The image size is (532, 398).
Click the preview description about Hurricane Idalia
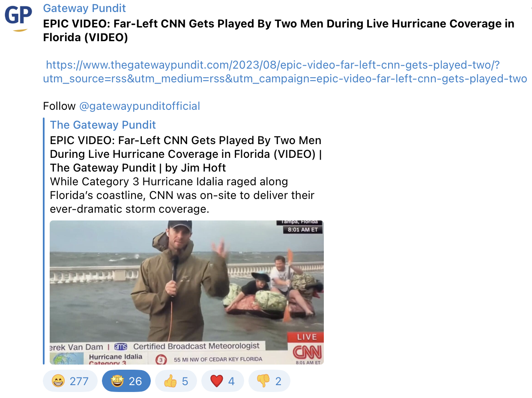tap(182, 195)
